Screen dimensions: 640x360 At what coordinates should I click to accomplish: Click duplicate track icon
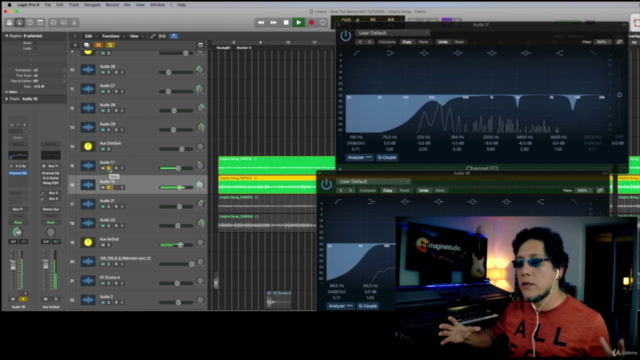pyautogui.click(x=87, y=45)
